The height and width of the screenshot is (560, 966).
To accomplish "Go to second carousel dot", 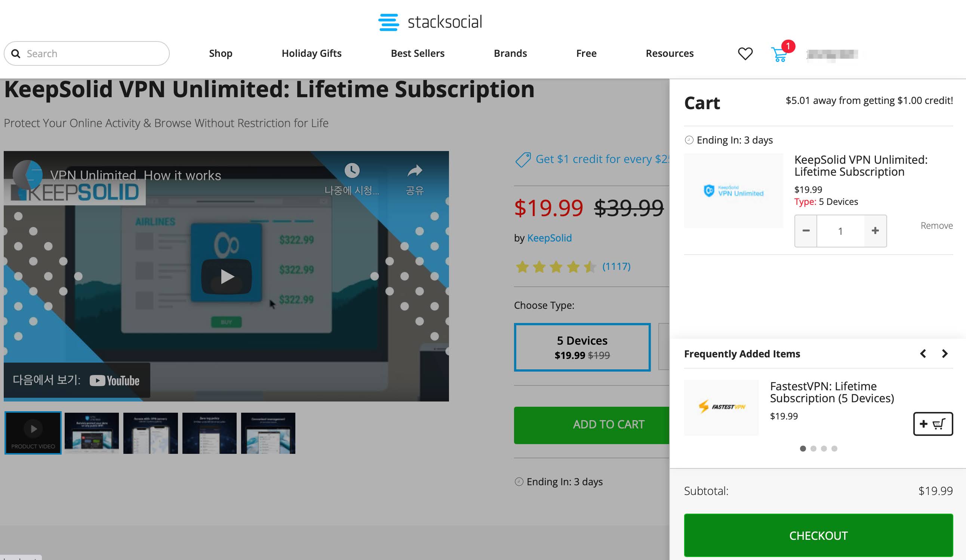I will pos(813,449).
